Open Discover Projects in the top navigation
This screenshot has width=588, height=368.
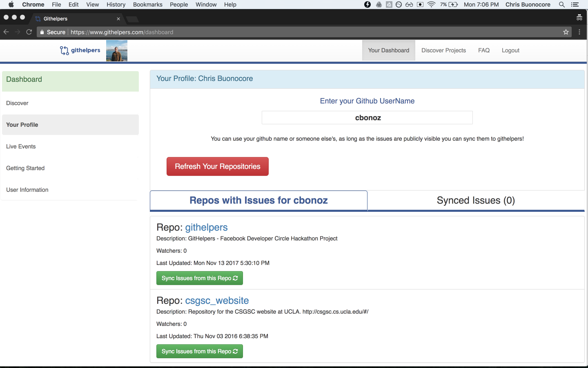(x=443, y=50)
